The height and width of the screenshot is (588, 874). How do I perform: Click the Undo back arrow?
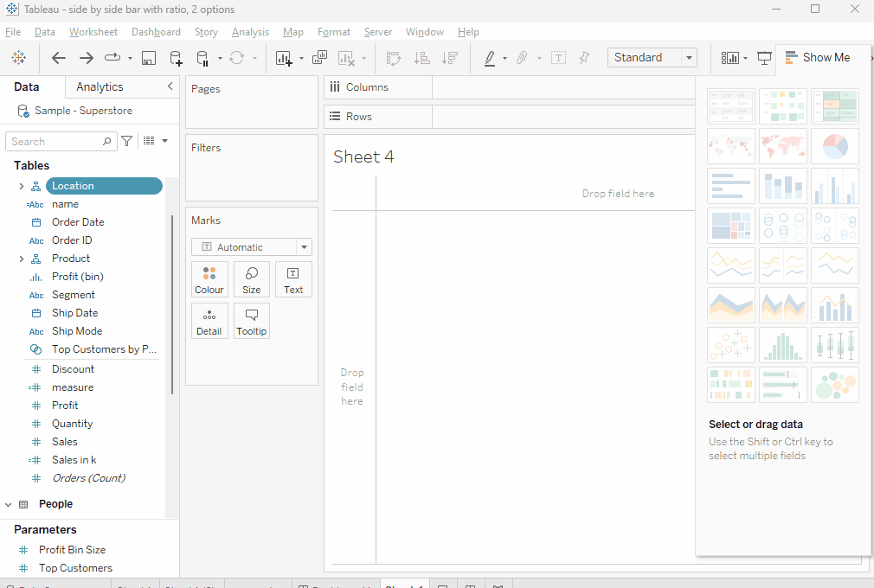click(x=59, y=58)
